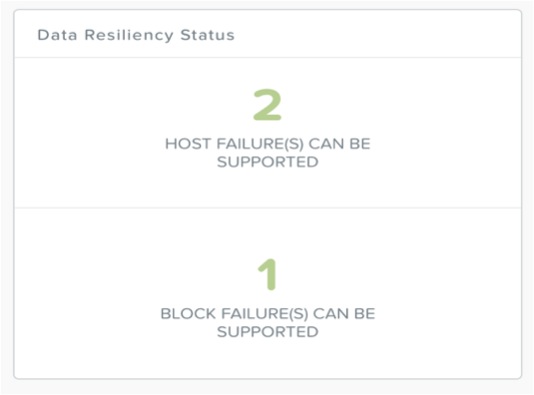Image resolution: width=534 pixels, height=395 pixels.
Task: Click blank space below block SUPPORTED text
Action: [268, 358]
